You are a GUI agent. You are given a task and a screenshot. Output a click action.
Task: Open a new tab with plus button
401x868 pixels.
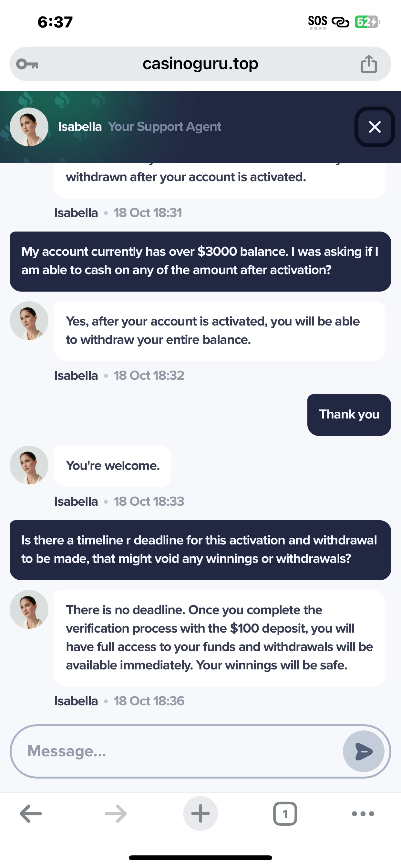coord(200,813)
